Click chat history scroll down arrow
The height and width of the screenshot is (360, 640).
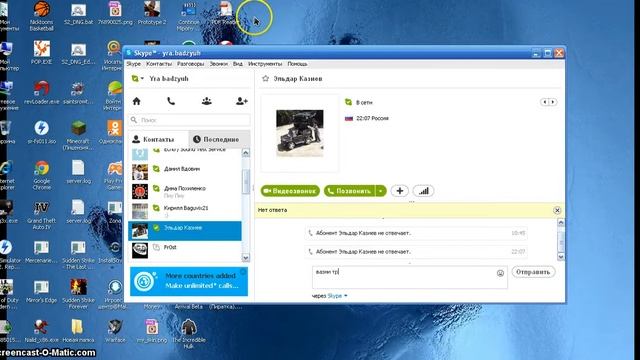click(561, 257)
